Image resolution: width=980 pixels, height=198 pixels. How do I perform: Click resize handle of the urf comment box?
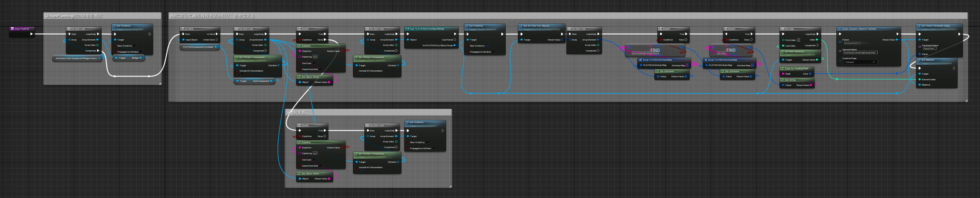(x=450, y=186)
